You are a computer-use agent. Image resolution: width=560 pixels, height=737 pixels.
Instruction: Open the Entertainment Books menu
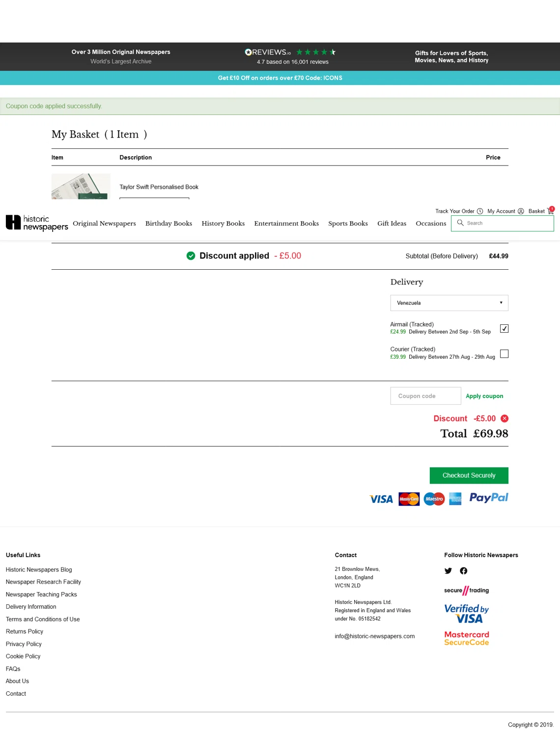pos(286,224)
